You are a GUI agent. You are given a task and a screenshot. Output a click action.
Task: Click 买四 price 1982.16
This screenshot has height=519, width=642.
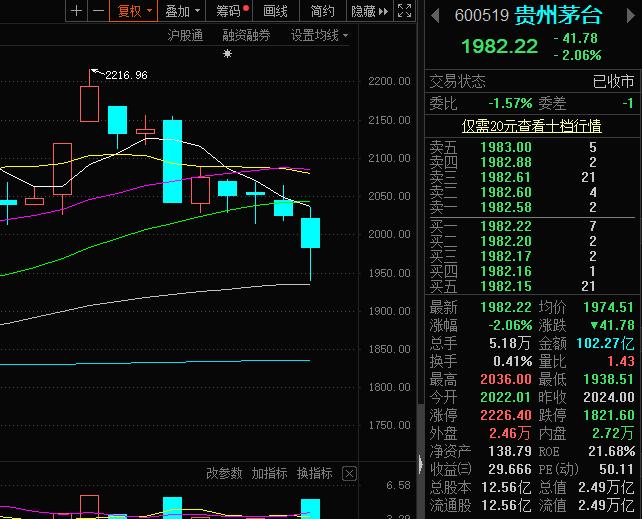[506, 271]
